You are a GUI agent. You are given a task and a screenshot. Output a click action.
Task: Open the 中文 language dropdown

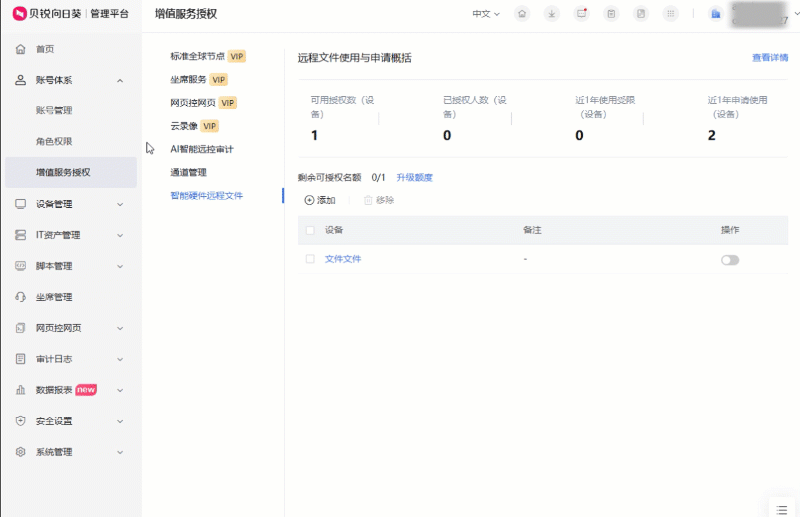487,14
